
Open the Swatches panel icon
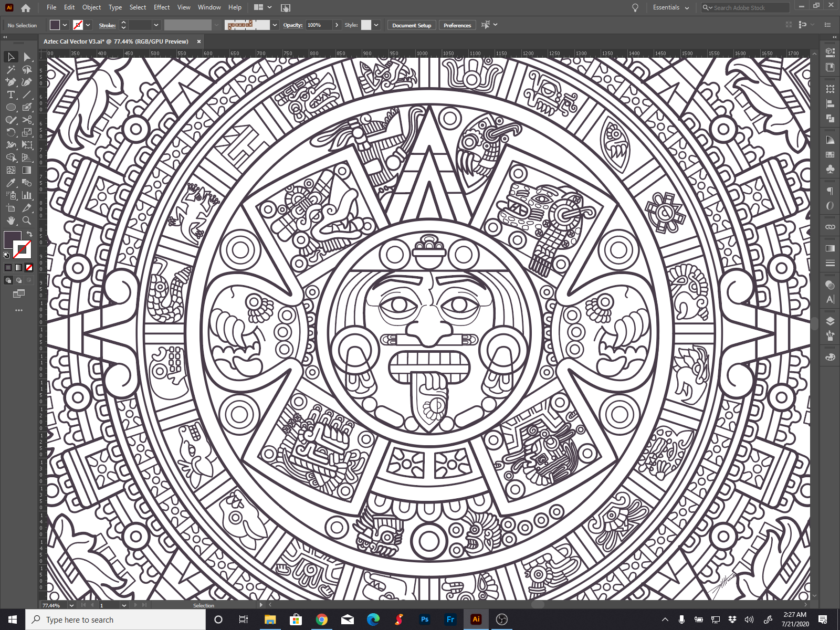point(830,155)
